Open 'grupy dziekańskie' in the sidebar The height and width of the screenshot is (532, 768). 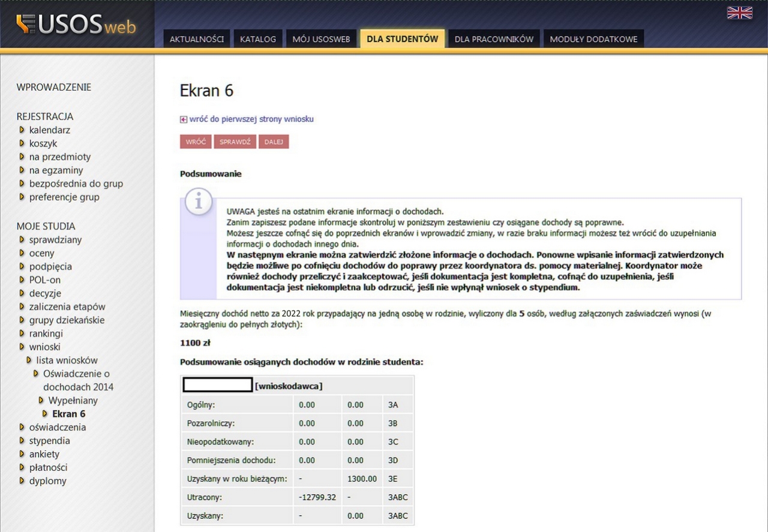[x=67, y=320]
